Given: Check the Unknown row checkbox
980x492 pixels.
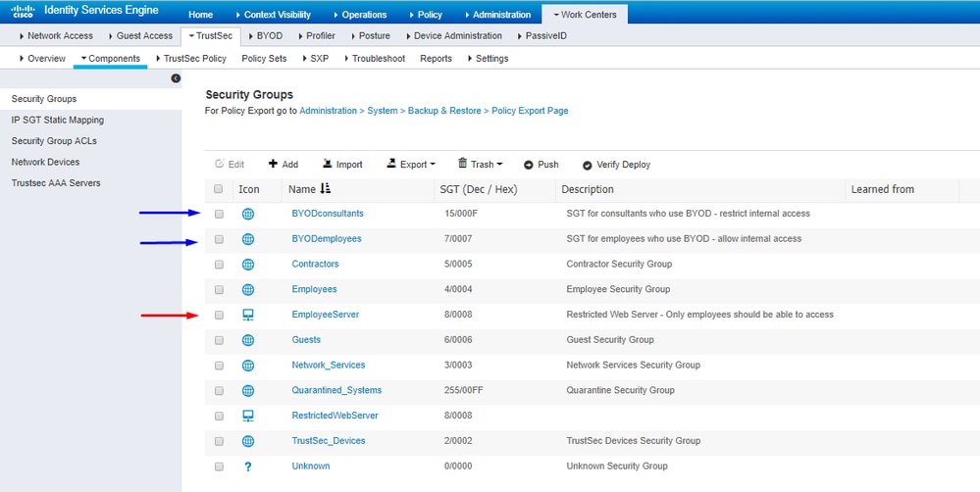Looking at the screenshot, I should coord(219,467).
